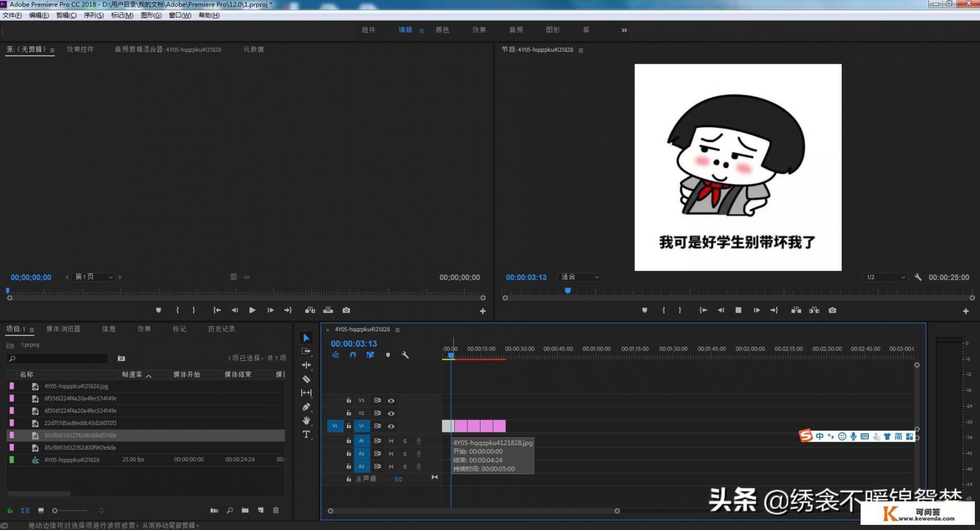Toggle V2 track output eye
Viewport: 980px width, 530px height.
pyautogui.click(x=391, y=413)
